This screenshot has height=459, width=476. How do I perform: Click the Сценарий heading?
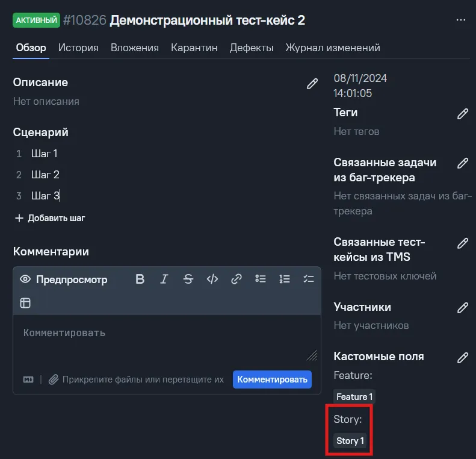[41, 133]
